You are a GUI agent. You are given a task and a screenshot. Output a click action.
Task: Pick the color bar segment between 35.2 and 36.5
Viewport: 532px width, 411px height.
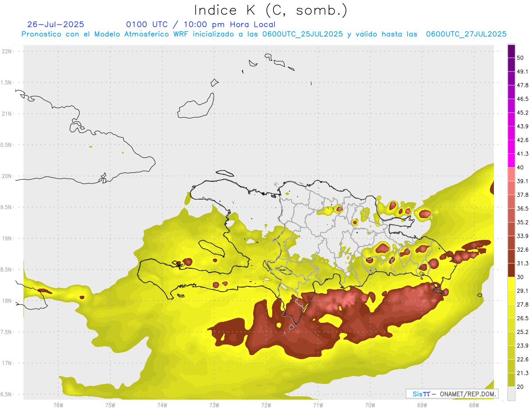tap(511, 215)
